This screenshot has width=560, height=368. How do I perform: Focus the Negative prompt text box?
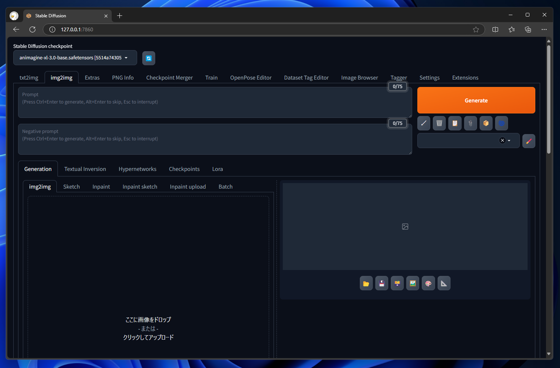coord(215,139)
